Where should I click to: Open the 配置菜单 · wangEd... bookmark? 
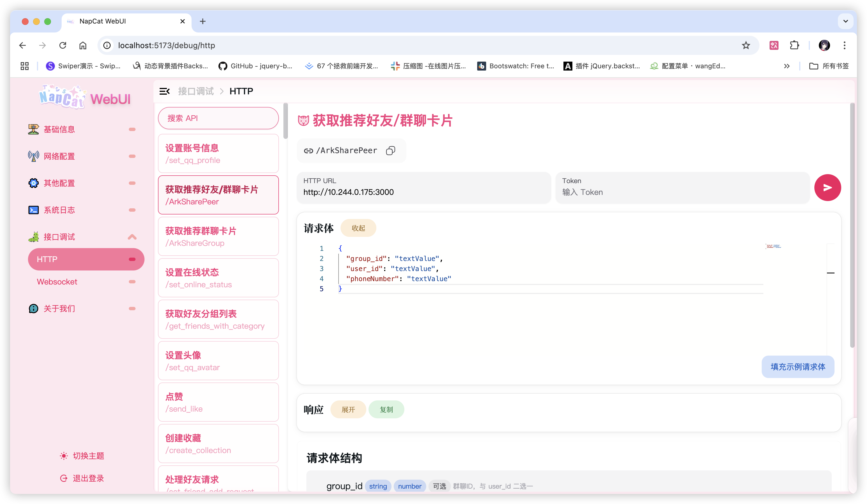point(687,66)
